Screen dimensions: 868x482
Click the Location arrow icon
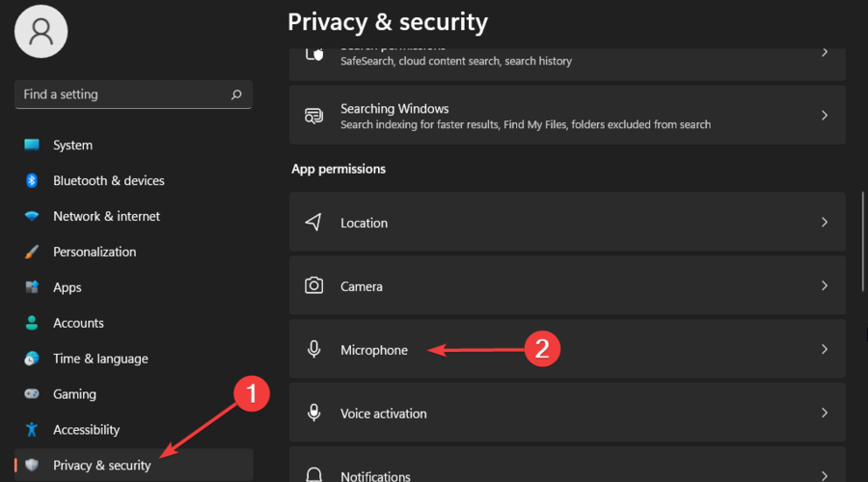(x=313, y=223)
